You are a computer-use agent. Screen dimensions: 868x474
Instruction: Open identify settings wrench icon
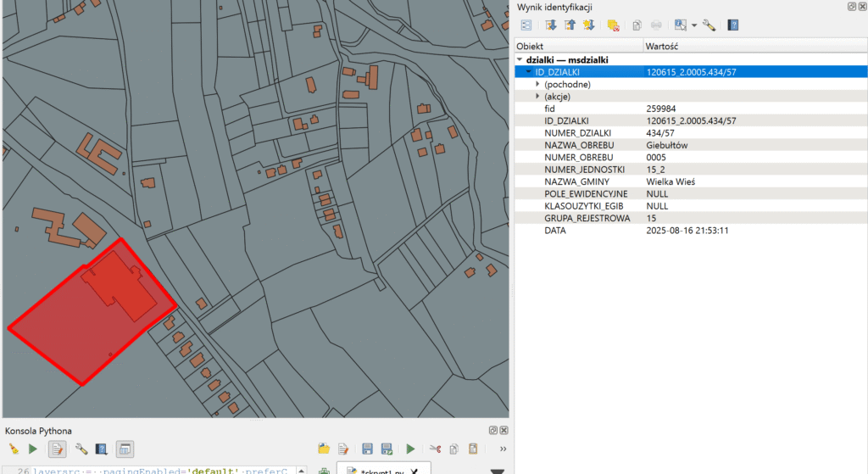pyautogui.click(x=709, y=25)
